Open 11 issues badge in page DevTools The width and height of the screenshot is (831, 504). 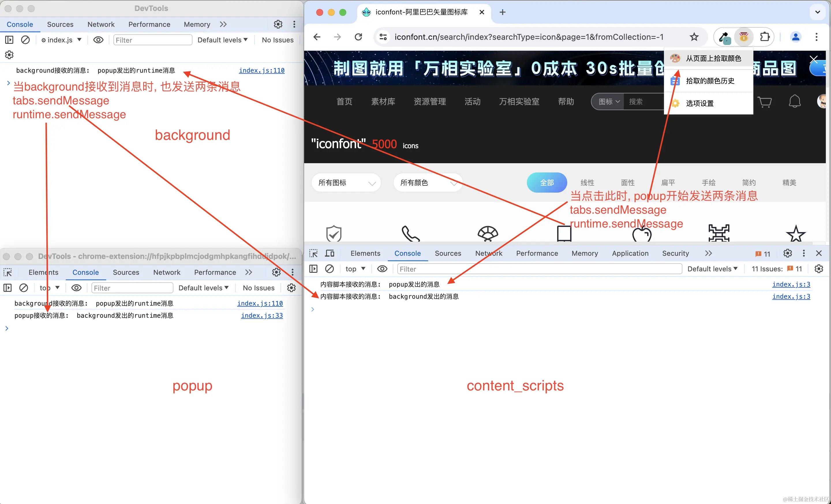click(763, 254)
